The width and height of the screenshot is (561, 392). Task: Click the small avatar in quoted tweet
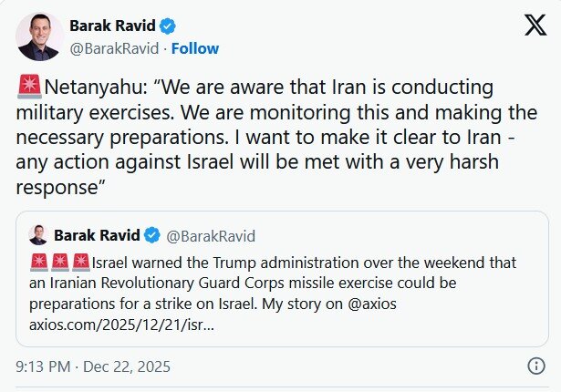tap(37, 236)
